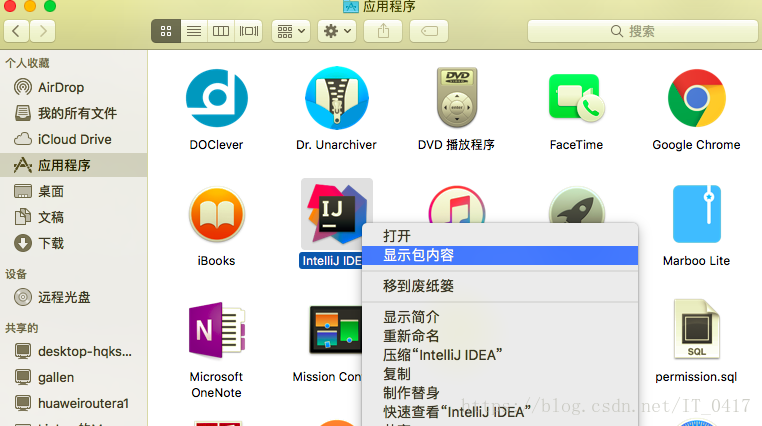The width and height of the screenshot is (762, 426).
Task: Select iCloud Drive in the sidebar
Action: click(x=73, y=139)
